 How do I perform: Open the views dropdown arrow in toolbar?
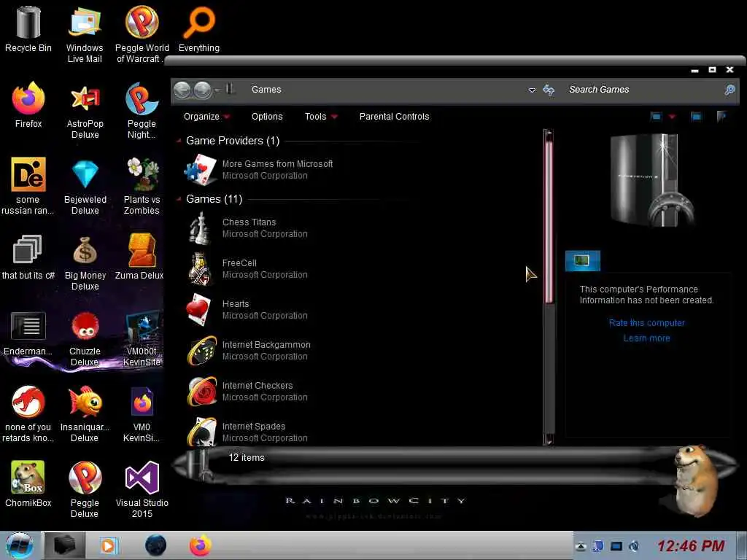pos(672,117)
